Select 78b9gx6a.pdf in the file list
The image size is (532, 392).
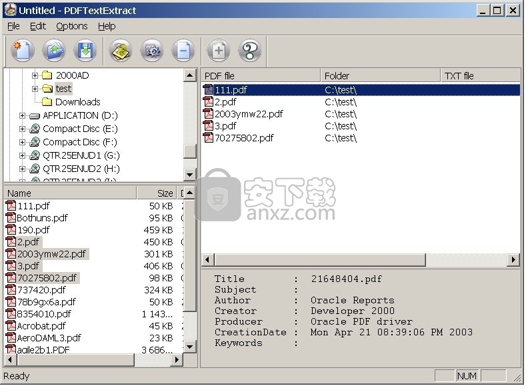[47, 302]
